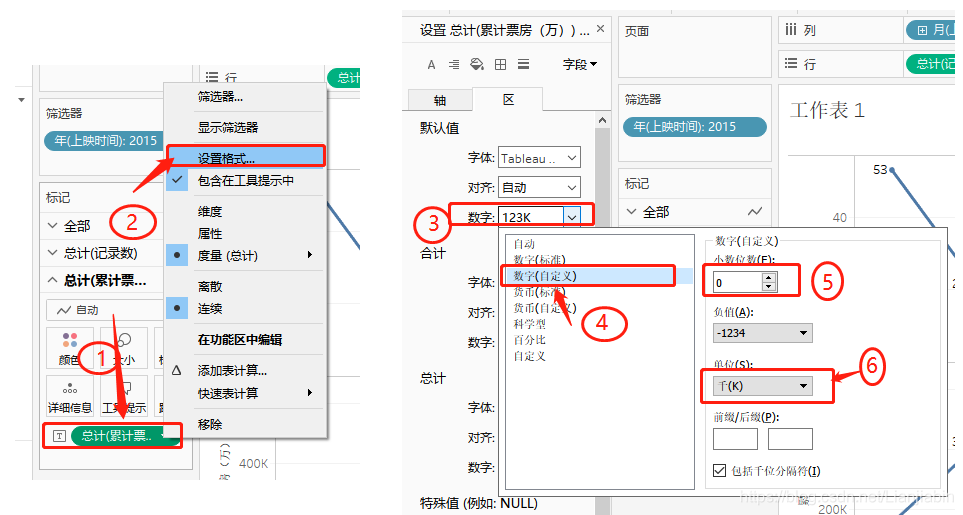Select the 离散 discrete option
Screen dimensions: 963x515
click(x=245, y=286)
